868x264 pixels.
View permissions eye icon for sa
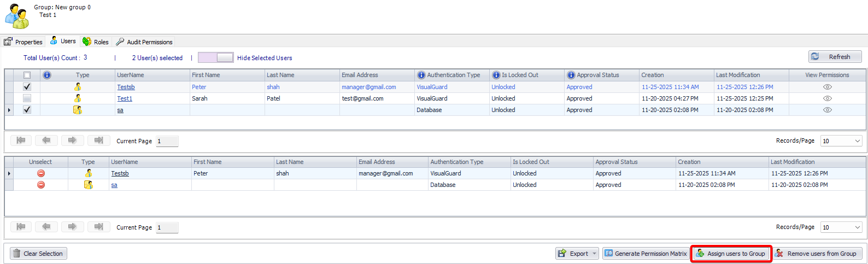(x=828, y=110)
